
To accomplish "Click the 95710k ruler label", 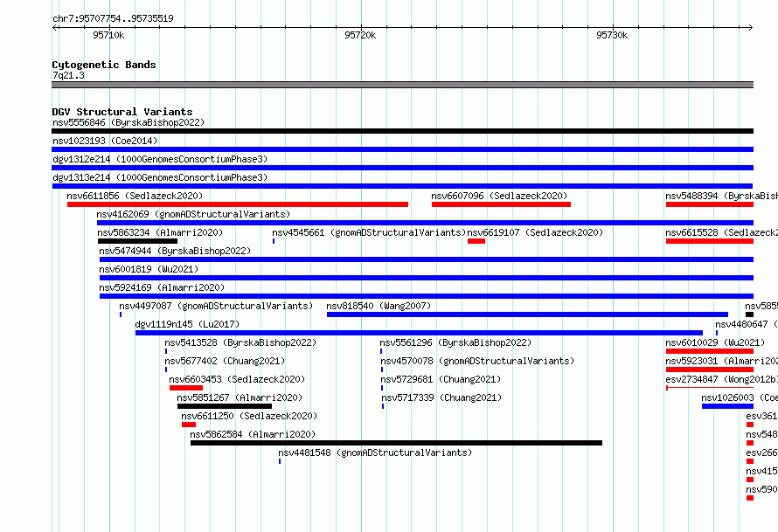I will pos(108,35).
